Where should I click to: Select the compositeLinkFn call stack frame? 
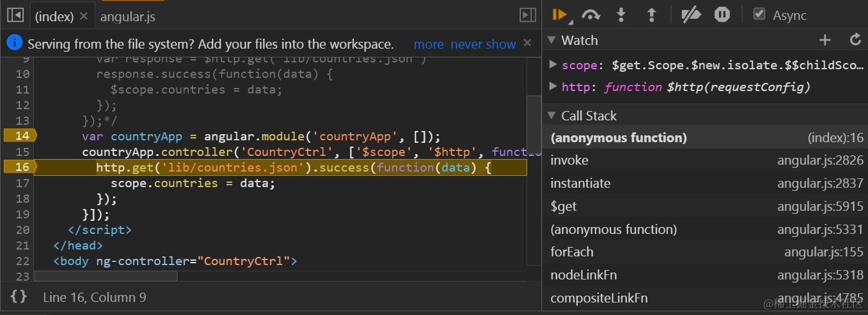pyautogui.click(x=705, y=298)
